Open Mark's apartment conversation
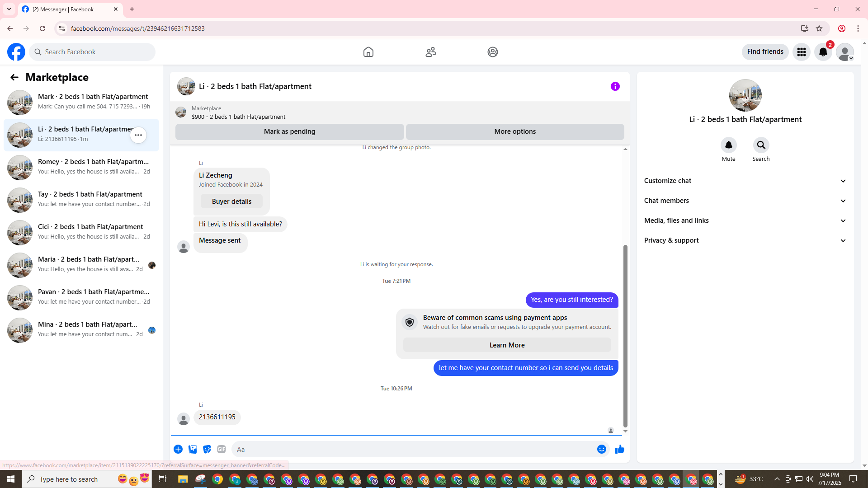 tap(81, 102)
